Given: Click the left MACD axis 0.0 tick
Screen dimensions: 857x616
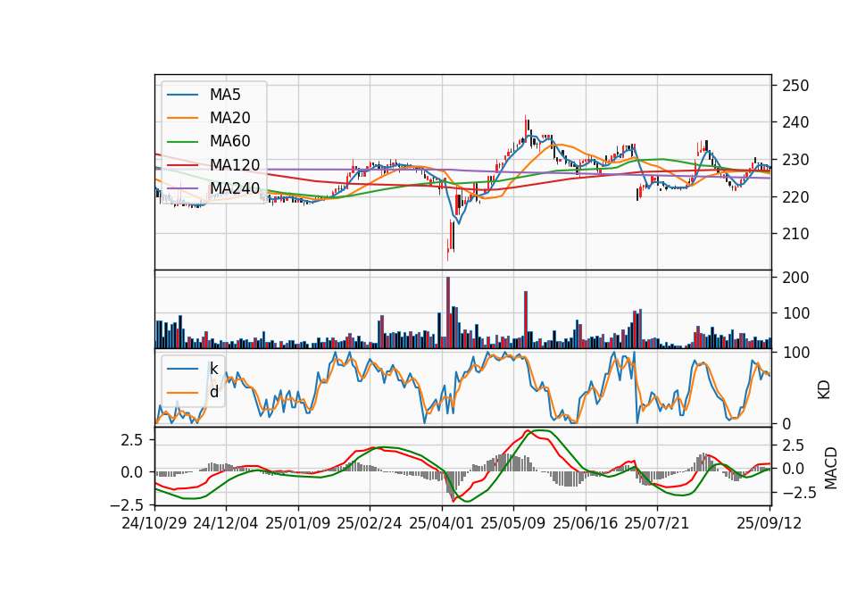Looking at the screenshot, I should coord(132,471).
